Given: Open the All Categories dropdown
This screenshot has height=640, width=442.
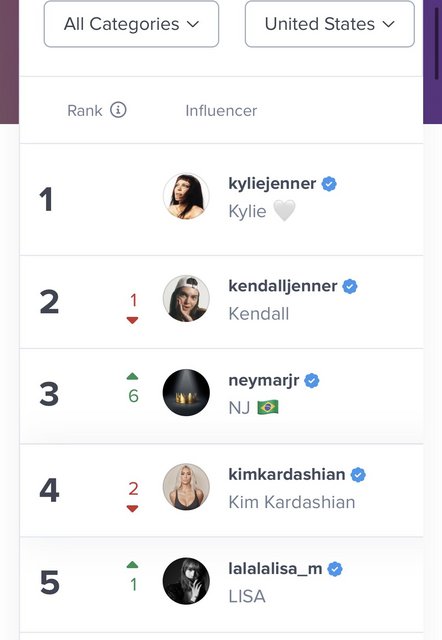Looking at the screenshot, I should (131, 24).
